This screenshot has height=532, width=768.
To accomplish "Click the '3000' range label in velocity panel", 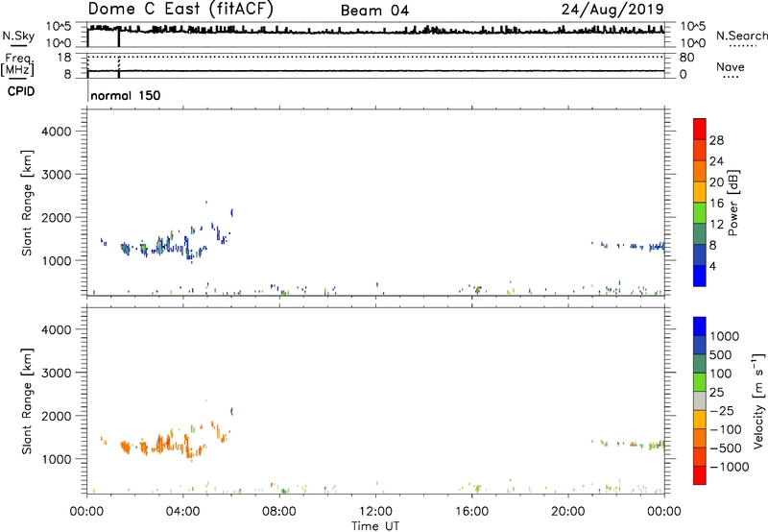I will [56, 373].
